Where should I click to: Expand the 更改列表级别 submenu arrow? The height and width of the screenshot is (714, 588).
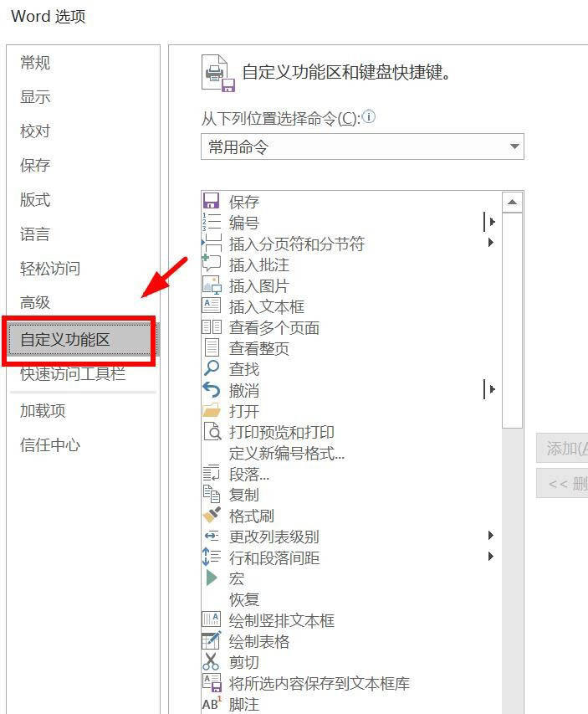pos(491,536)
